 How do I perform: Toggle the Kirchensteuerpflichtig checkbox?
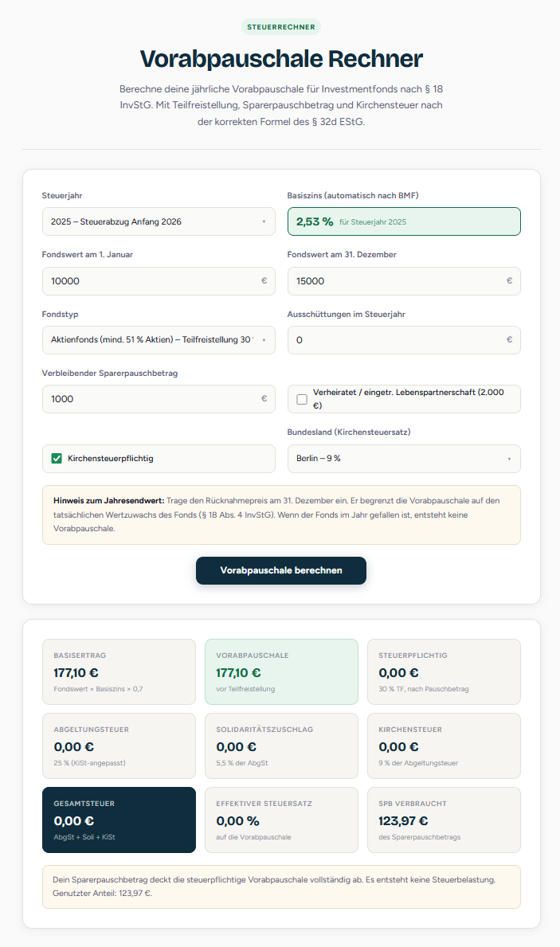[x=57, y=459]
